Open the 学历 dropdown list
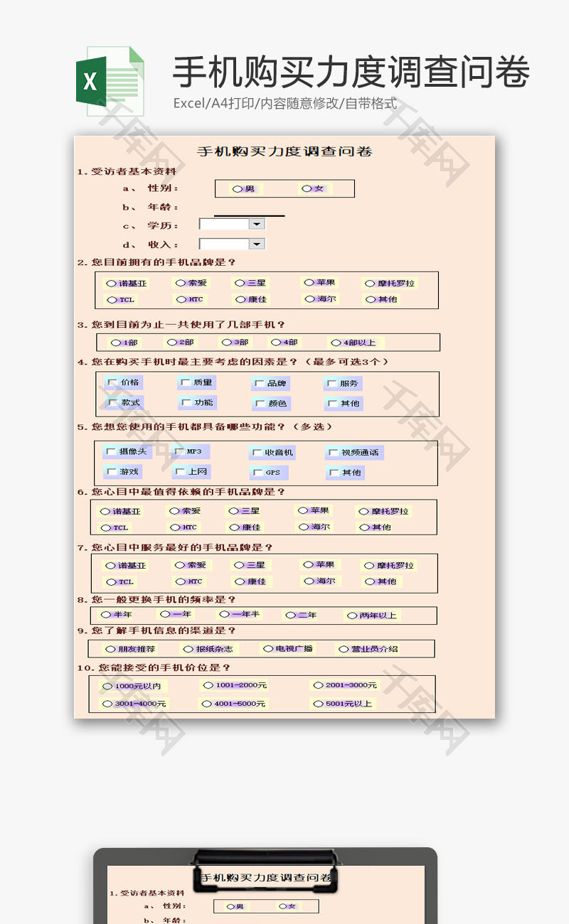This screenshot has height=924, width=569. coord(256,224)
